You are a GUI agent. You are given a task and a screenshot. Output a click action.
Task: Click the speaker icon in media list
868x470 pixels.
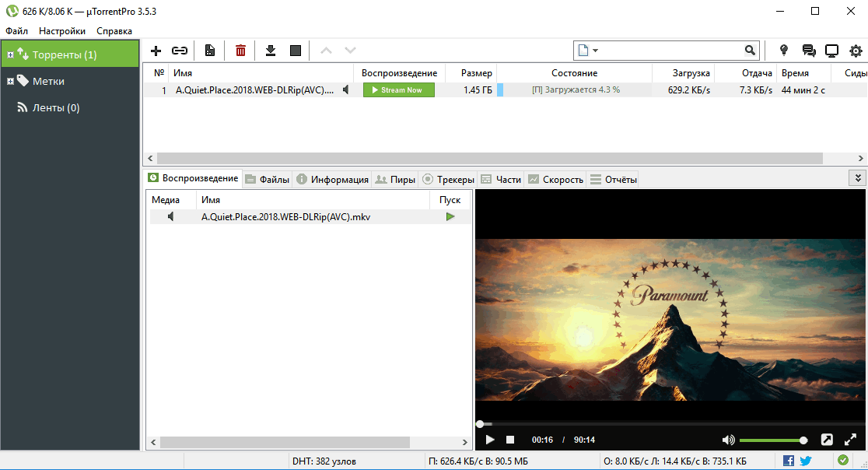click(x=170, y=216)
